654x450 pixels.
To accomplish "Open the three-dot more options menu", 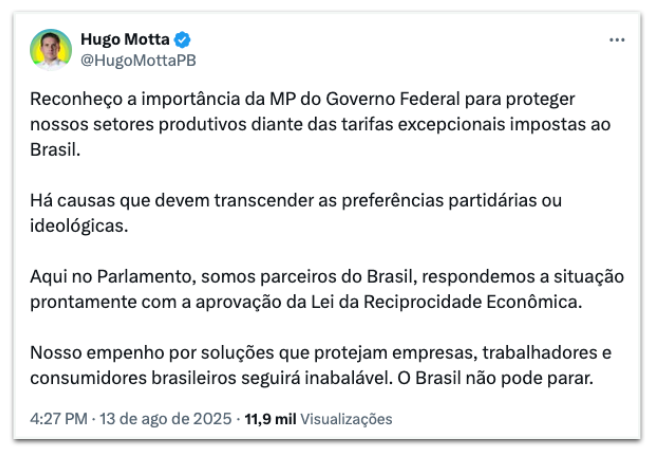I will [616, 40].
